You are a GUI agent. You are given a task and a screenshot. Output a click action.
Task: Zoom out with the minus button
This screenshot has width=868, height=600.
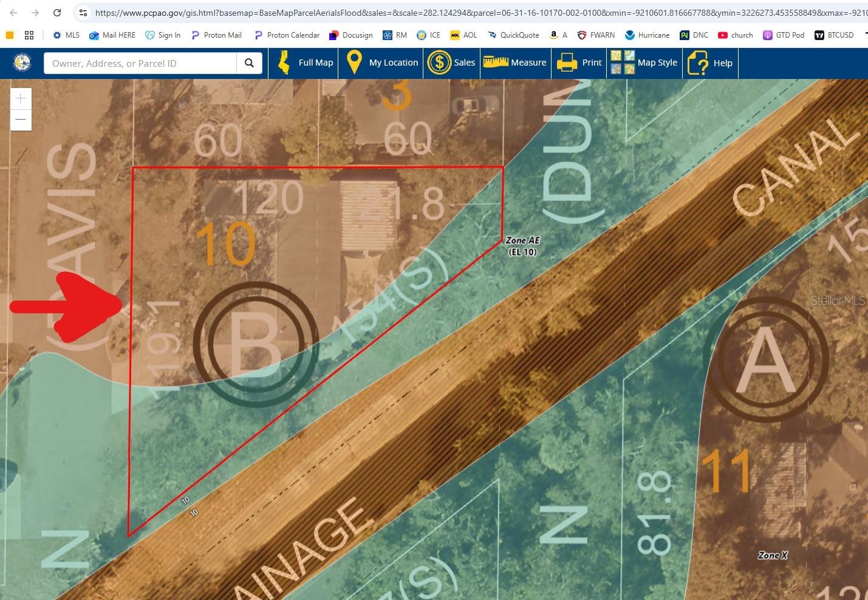[x=21, y=120]
